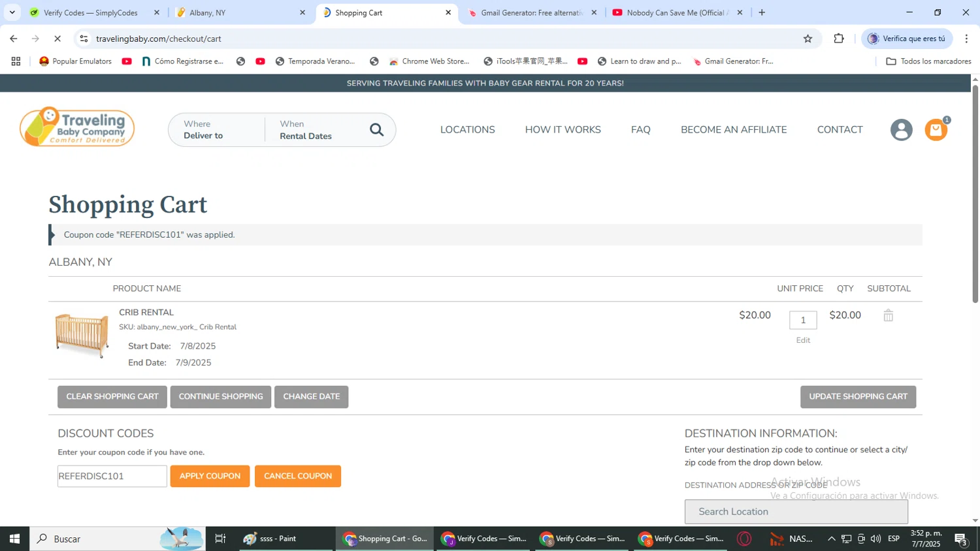Close the Shopping Cart tab
The height and width of the screenshot is (551, 980).
[448, 12]
